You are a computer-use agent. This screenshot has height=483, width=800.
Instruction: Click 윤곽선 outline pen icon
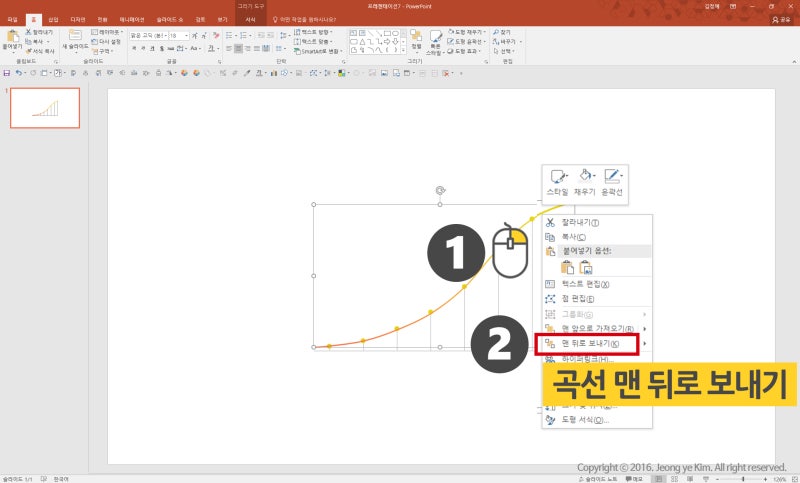pyautogui.click(x=613, y=177)
